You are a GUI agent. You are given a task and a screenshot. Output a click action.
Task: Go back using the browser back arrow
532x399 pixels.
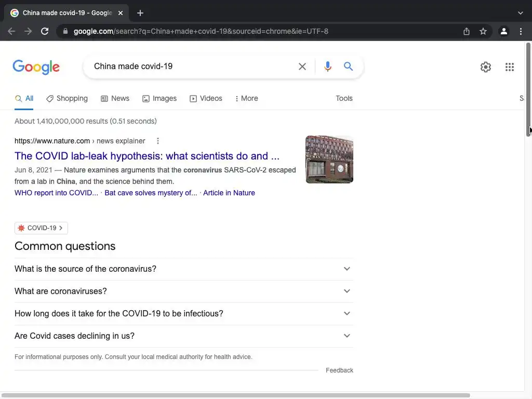point(11,31)
